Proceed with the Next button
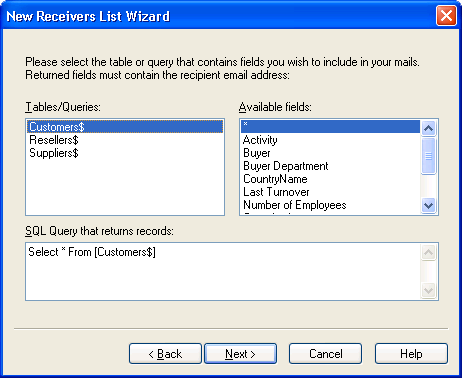Screen dimensions: 462x378 point(240,354)
